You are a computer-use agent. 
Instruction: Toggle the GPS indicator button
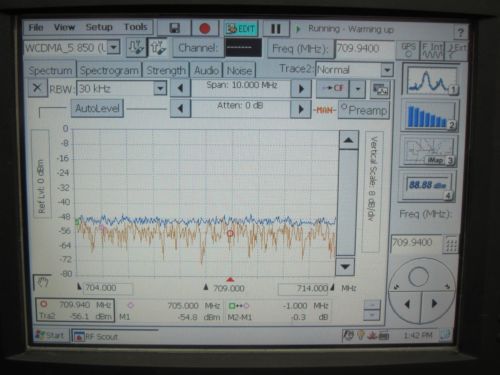408,50
